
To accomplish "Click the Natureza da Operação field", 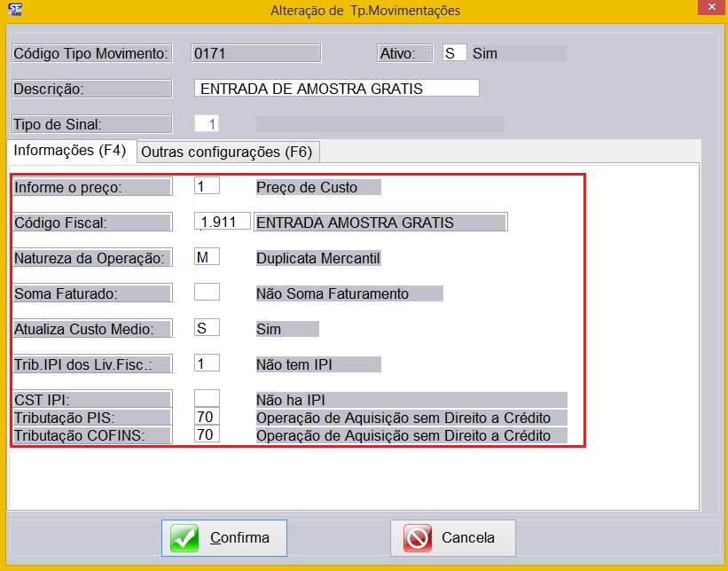I will [x=207, y=258].
